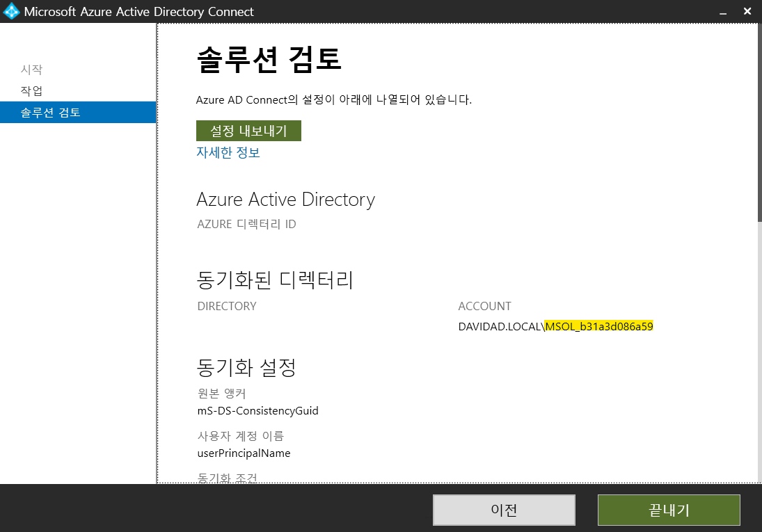Image resolution: width=762 pixels, height=532 pixels.
Task: Click the AZURE 디렉터리 ID label
Action: click(246, 224)
